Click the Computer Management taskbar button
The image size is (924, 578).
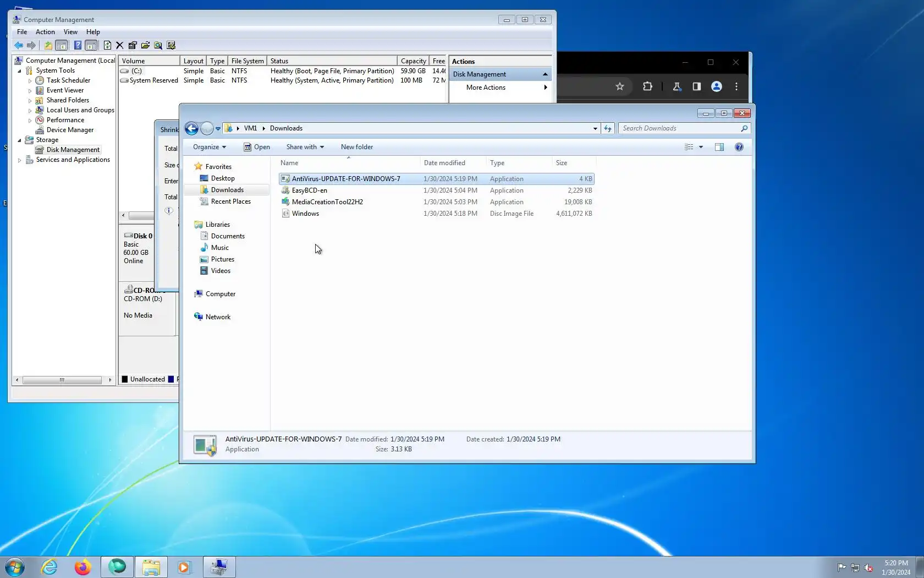219,567
